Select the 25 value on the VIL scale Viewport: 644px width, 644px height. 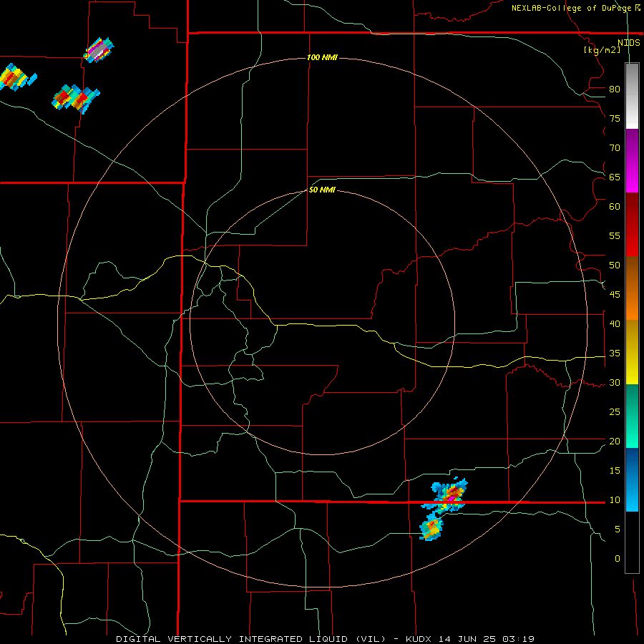pyautogui.click(x=615, y=412)
